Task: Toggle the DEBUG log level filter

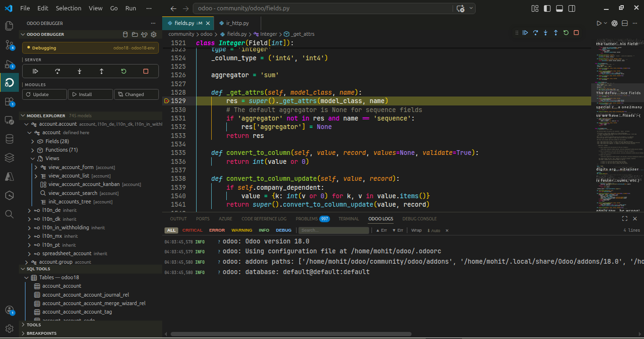Action: [284, 230]
